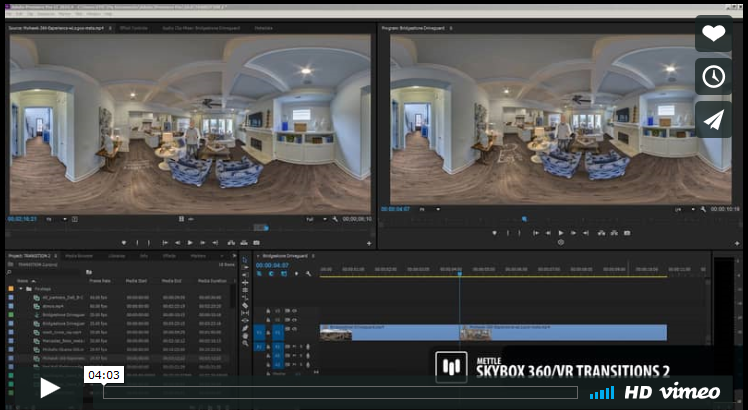Open the vimeo logo link
This screenshot has width=748, height=410.
(690, 392)
